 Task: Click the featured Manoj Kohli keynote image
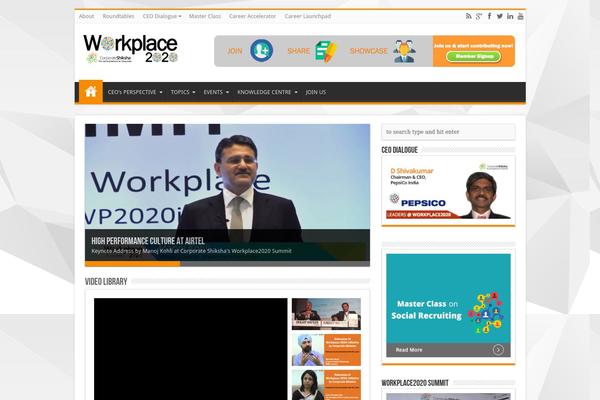click(227, 176)
